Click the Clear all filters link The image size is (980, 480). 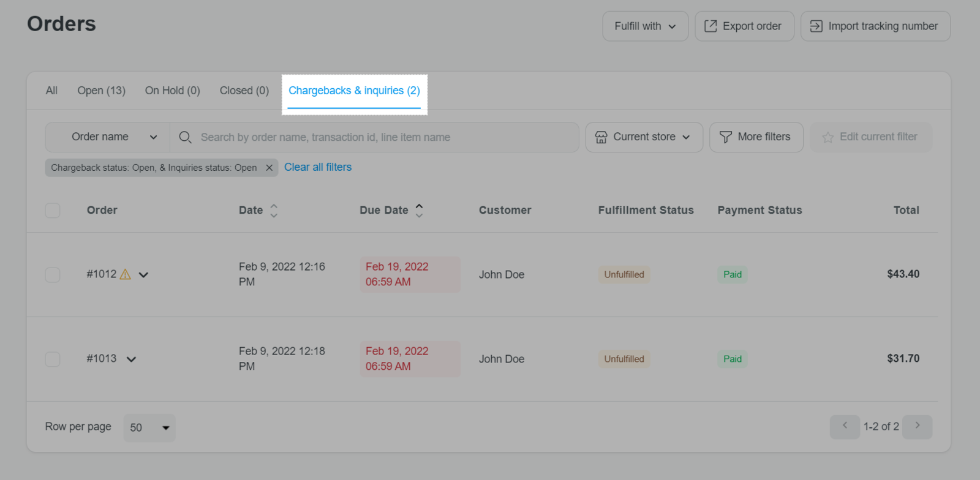pyautogui.click(x=318, y=167)
